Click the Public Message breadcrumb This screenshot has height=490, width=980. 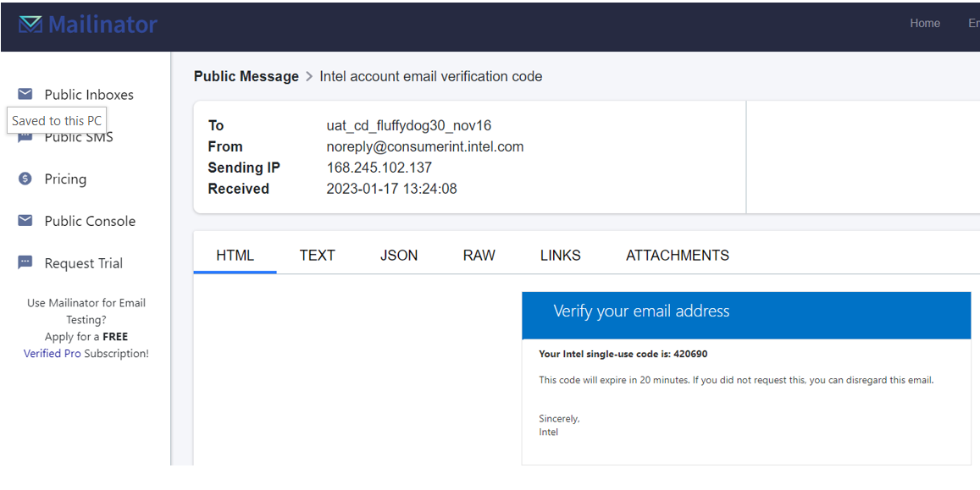tap(246, 77)
